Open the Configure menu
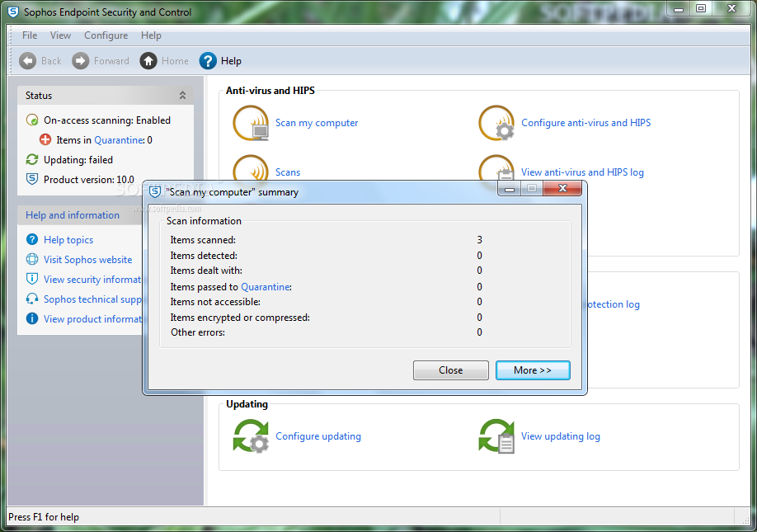The image size is (757, 532). pyautogui.click(x=106, y=35)
